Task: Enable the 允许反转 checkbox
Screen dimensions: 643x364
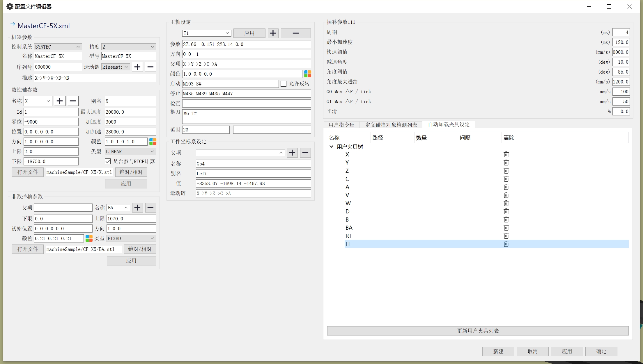Action: tap(284, 84)
